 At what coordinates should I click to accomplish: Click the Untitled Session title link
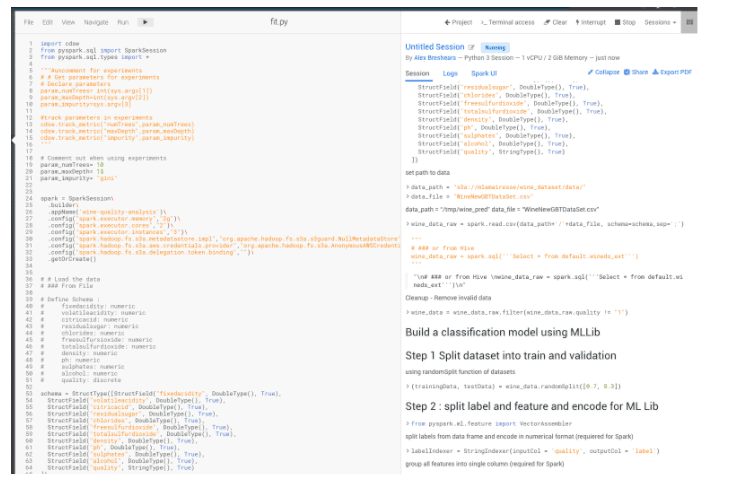pos(434,47)
